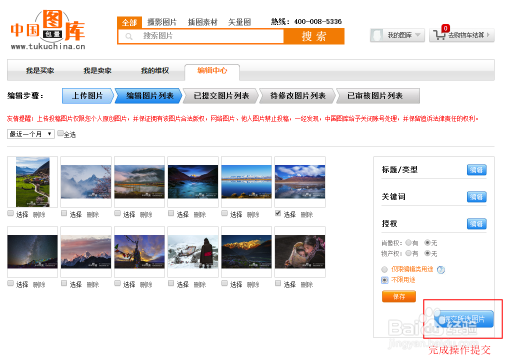Viewport: 507px width, 362px height.
Task: Click 删除 under the green valley photo
Action: (x=39, y=215)
